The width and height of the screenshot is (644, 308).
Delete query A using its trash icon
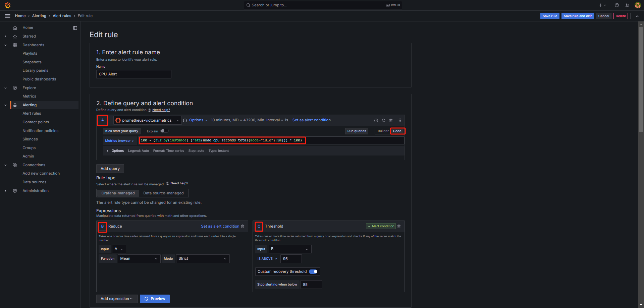pos(391,121)
